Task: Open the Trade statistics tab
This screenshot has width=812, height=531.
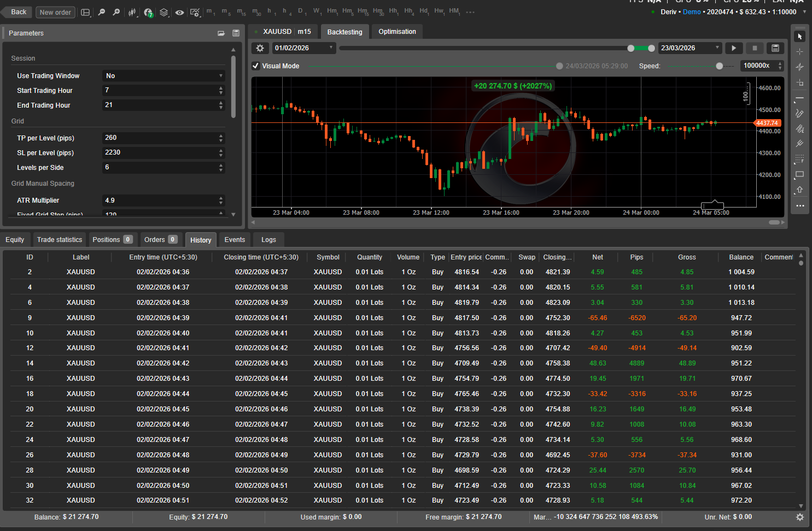Action: [x=60, y=240]
